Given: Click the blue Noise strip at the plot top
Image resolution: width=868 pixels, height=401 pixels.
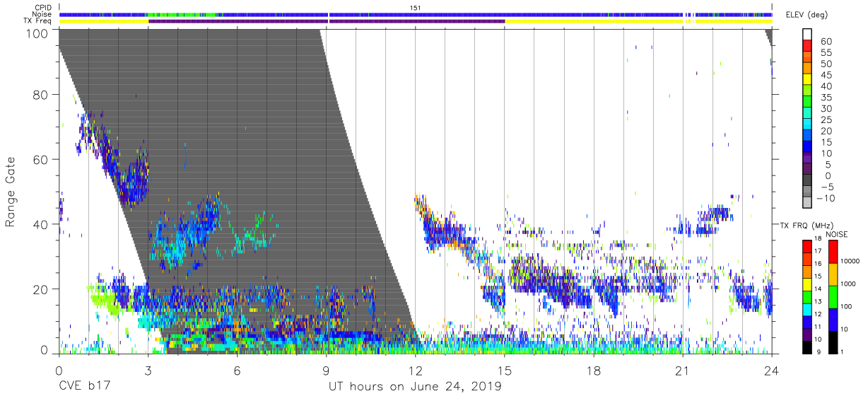Looking at the screenshot, I should (x=416, y=14).
